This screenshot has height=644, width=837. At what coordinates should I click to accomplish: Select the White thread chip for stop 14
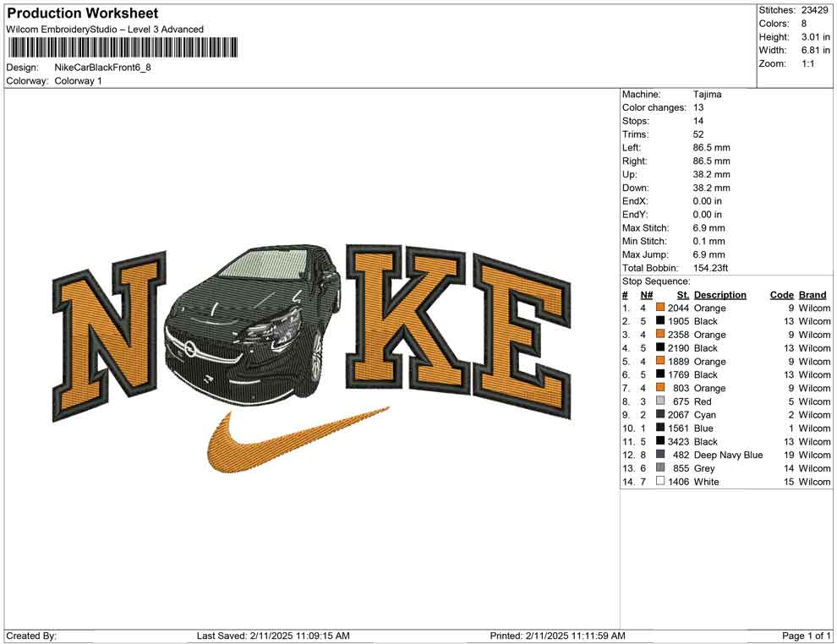point(660,482)
